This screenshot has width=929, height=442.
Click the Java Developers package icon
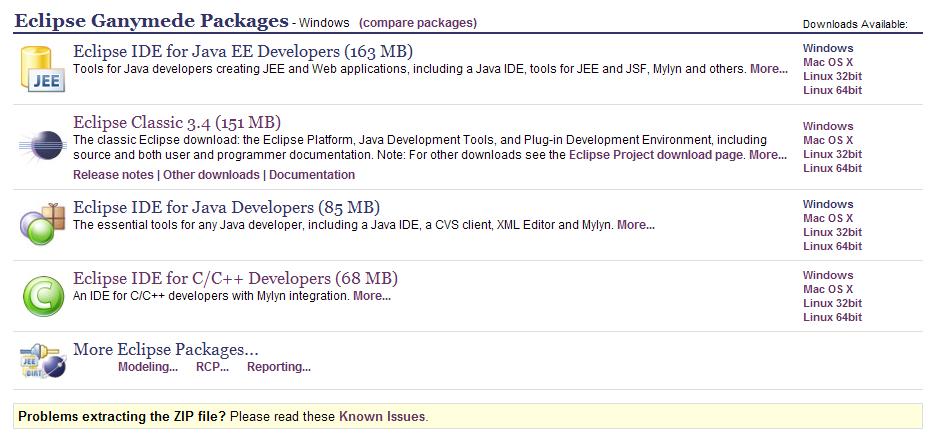pyautogui.click(x=43, y=224)
